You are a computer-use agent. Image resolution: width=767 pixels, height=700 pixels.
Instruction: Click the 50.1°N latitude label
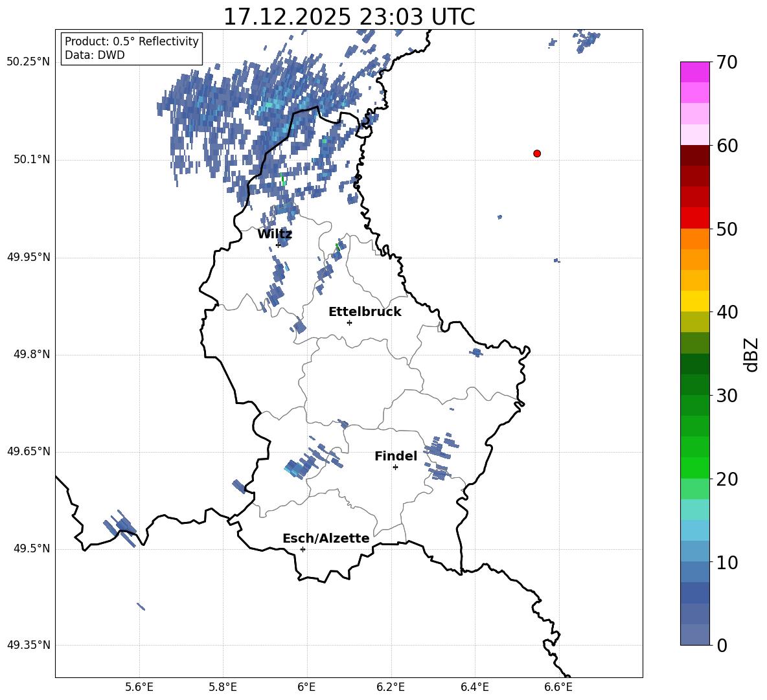[x=32, y=160]
